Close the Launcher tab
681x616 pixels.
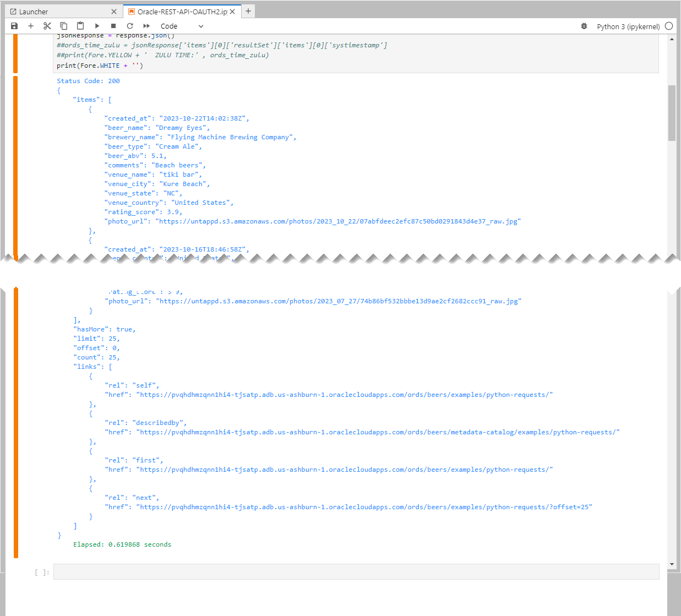[114, 12]
